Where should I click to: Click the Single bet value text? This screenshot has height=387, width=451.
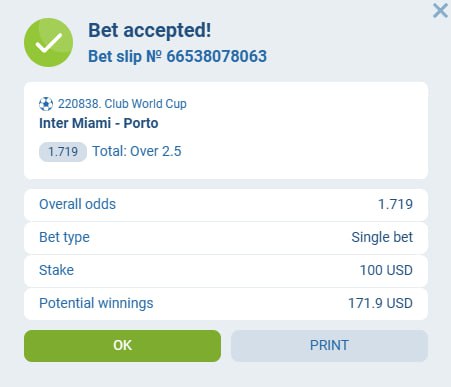382,237
